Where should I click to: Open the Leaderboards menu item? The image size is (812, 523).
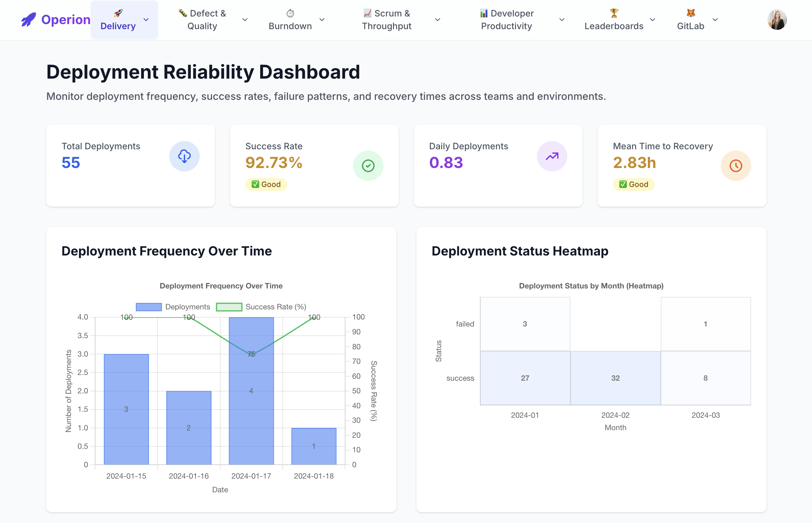614,26
